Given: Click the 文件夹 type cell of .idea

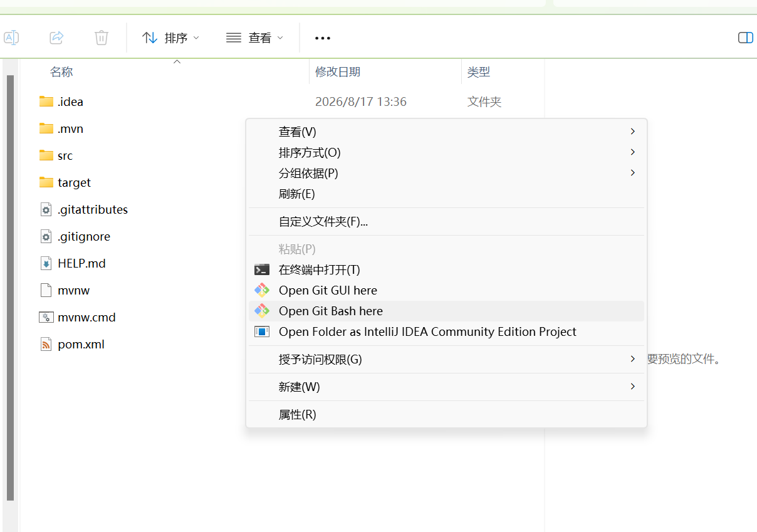Looking at the screenshot, I should pos(484,102).
